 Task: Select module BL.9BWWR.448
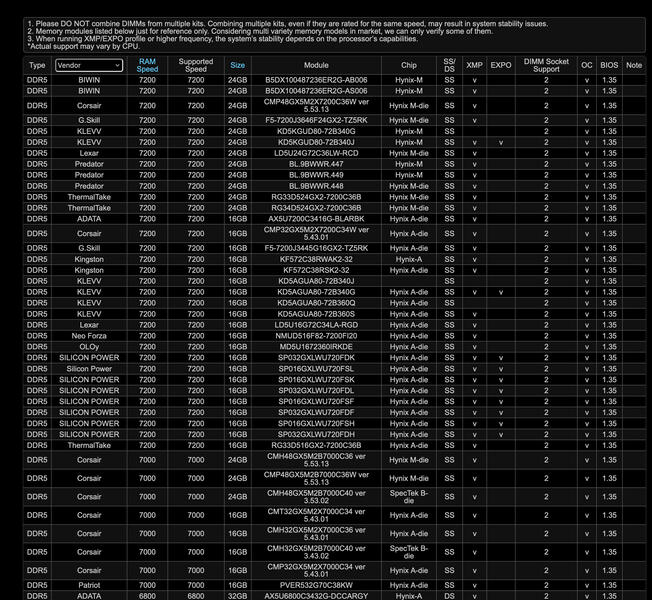(x=316, y=186)
